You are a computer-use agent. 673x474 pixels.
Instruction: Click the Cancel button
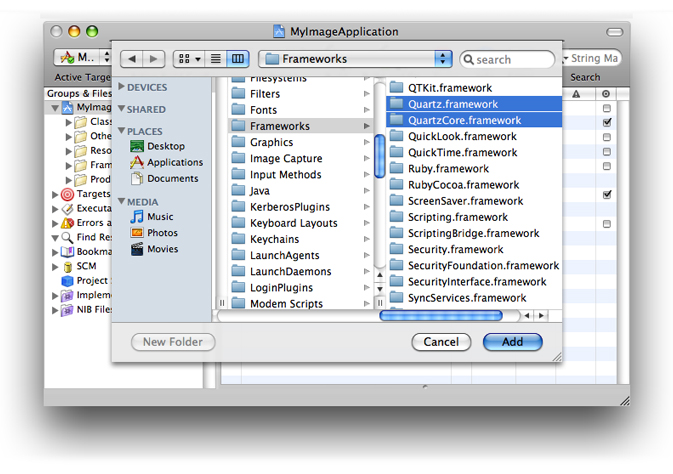pos(441,342)
